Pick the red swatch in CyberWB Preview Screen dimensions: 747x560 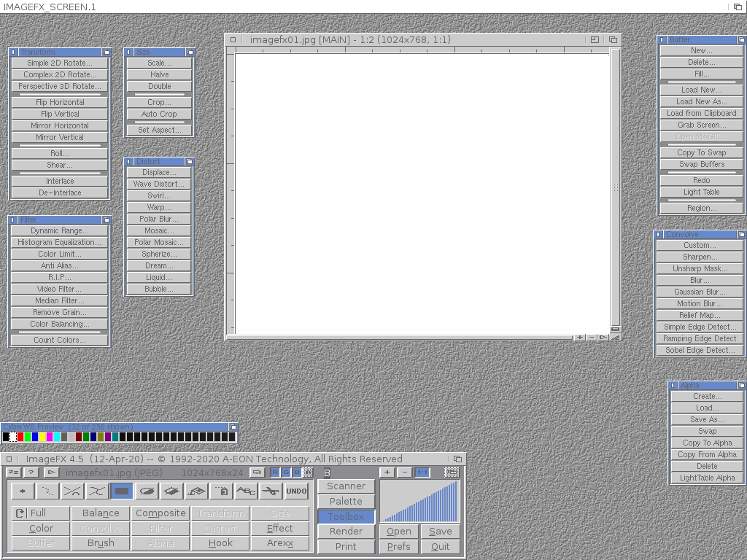pos(20,437)
